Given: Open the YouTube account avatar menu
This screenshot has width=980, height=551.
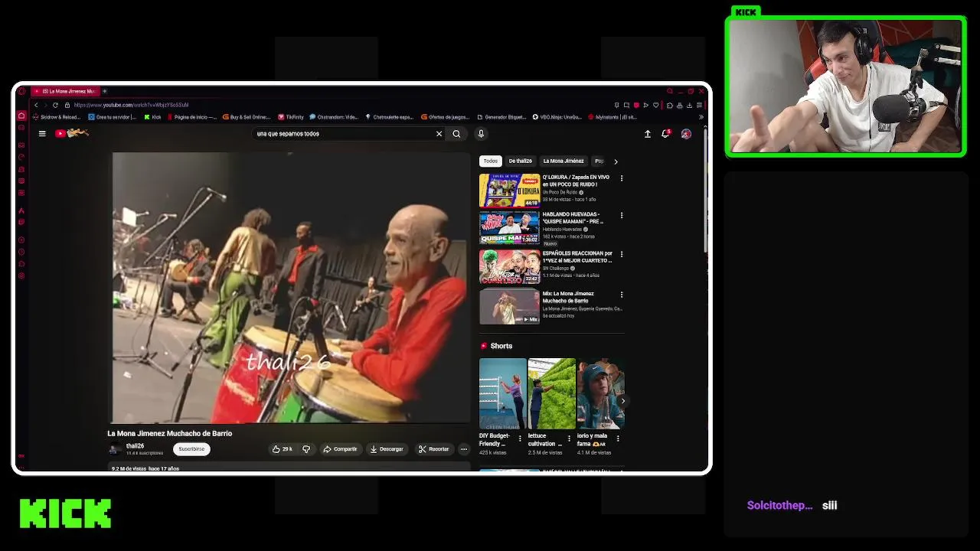Looking at the screenshot, I should click(686, 134).
